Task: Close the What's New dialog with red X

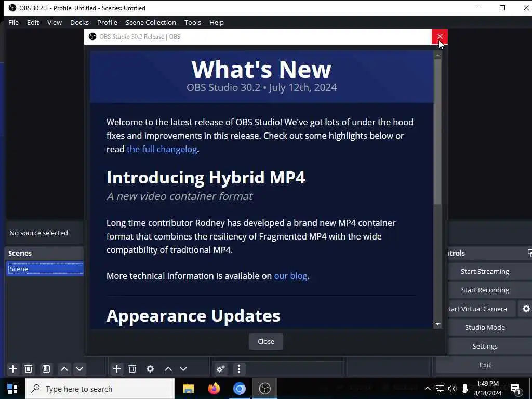Action: coord(440,37)
